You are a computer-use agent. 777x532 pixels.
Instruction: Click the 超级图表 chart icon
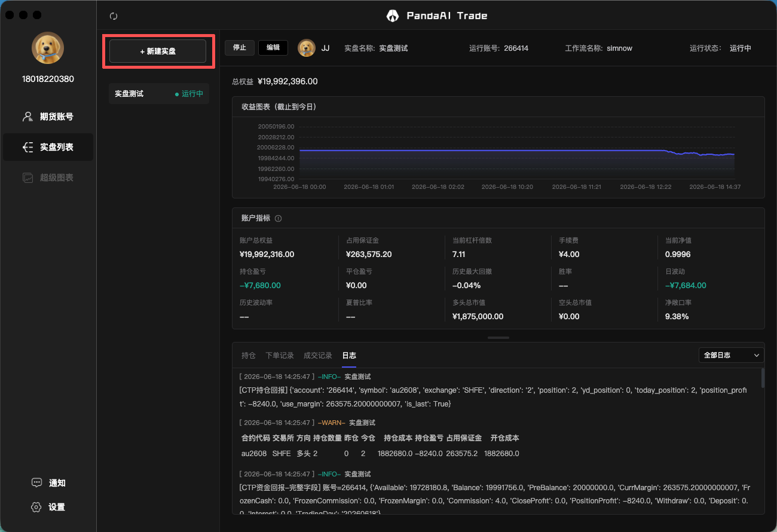pyautogui.click(x=27, y=178)
